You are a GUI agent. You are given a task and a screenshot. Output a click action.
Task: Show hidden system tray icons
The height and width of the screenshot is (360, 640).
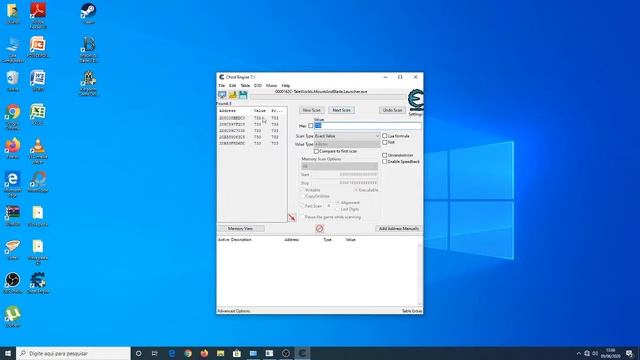pyautogui.click(x=578, y=353)
